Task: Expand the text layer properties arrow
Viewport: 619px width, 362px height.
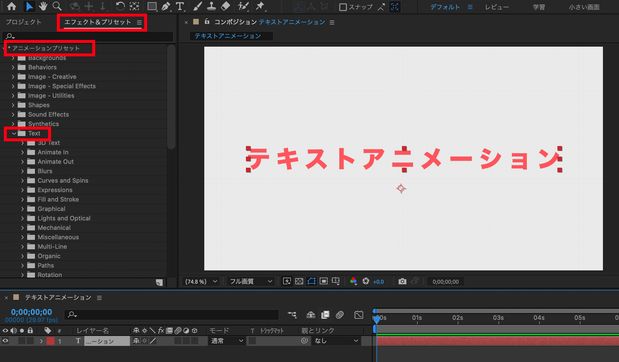Action: 41,341
